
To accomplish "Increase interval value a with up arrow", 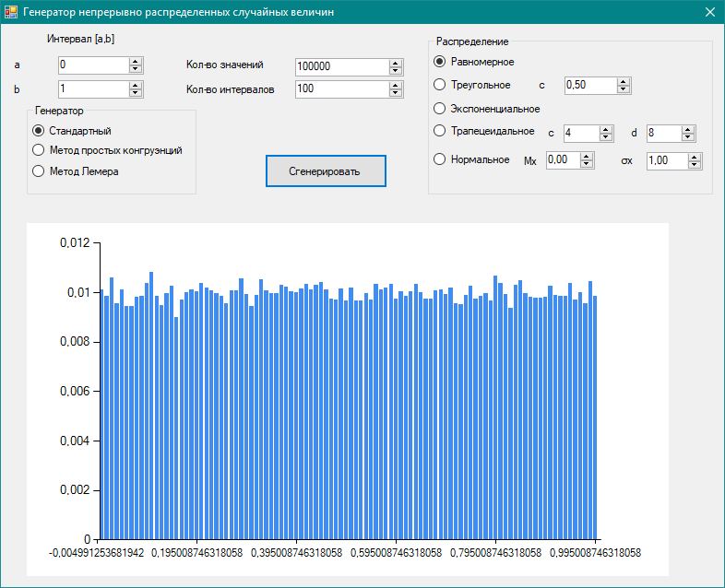I will pyautogui.click(x=136, y=62).
